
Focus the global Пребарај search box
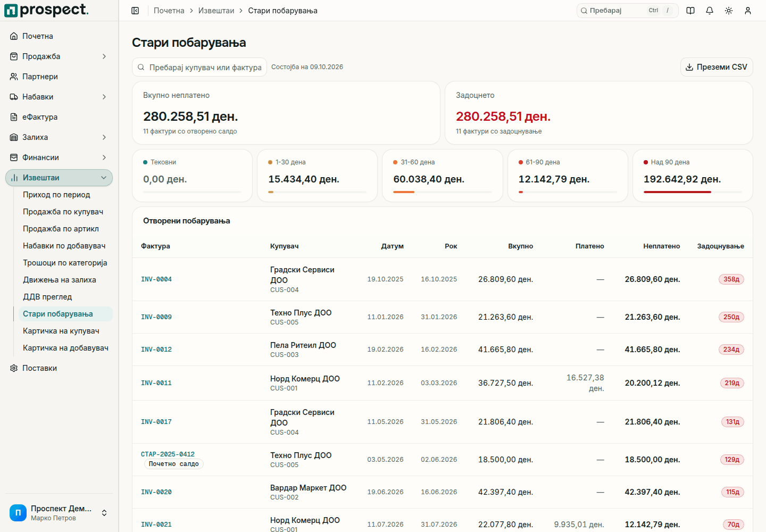click(628, 11)
